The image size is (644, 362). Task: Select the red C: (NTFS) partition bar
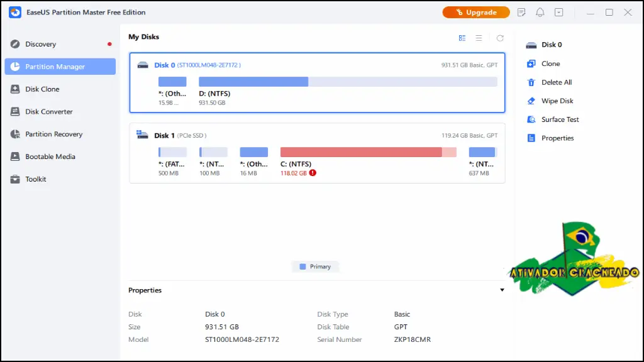click(x=369, y=152)
